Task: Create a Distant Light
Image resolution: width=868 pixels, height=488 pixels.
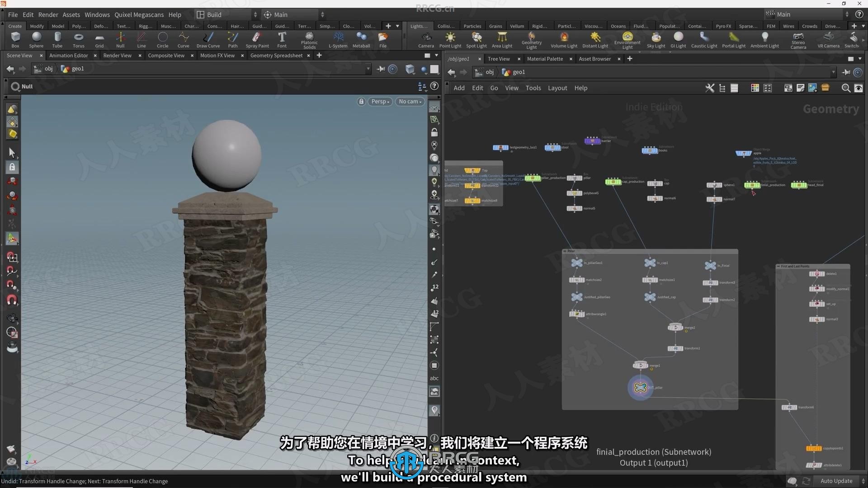Action: click(595, 39)
